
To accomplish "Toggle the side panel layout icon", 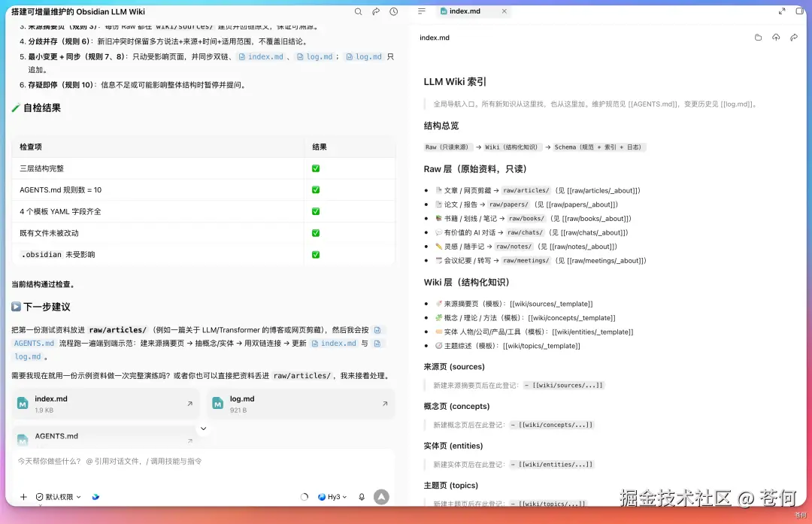I will [799, 11].
